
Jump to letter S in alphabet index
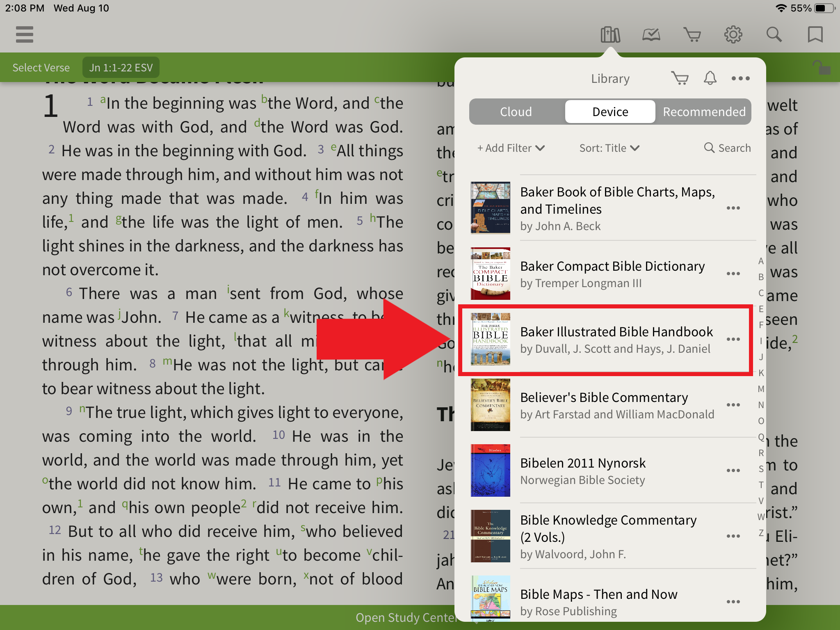click(x=761, y=469)
